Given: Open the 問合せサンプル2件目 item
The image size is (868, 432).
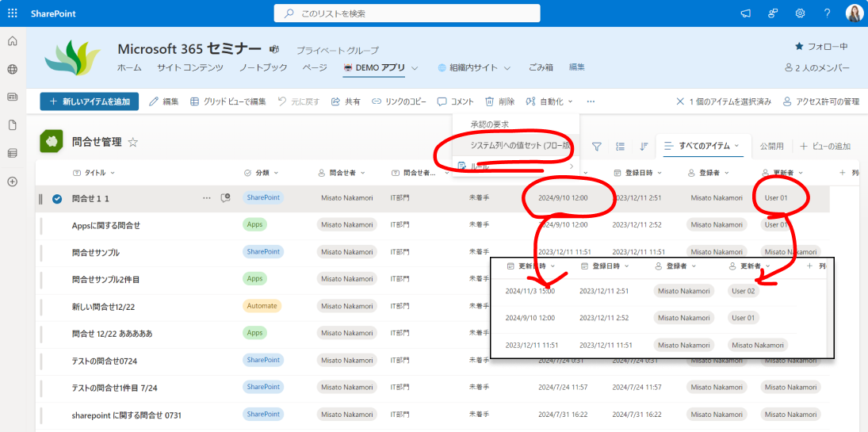Looking at the screenshot, I should tap(105, 280).
